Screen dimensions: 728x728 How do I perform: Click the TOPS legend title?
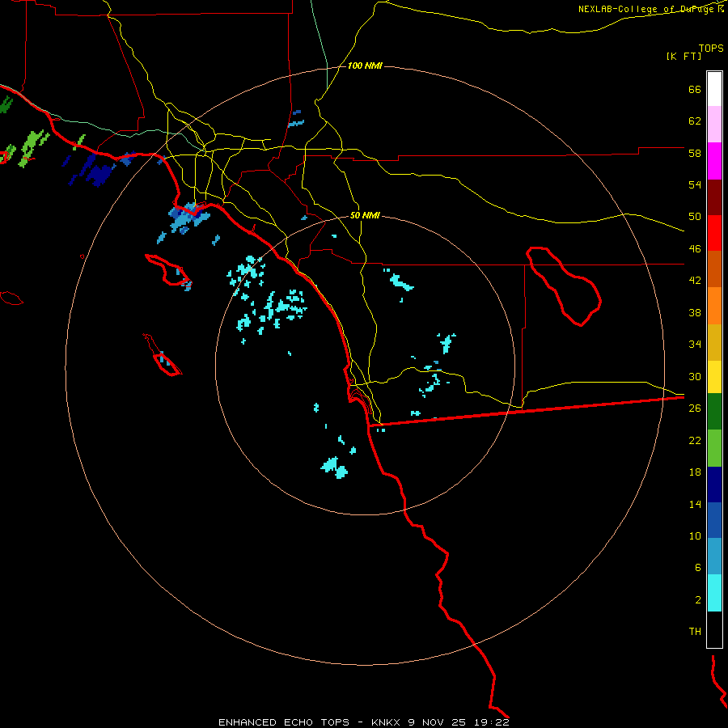coord(711,49)
